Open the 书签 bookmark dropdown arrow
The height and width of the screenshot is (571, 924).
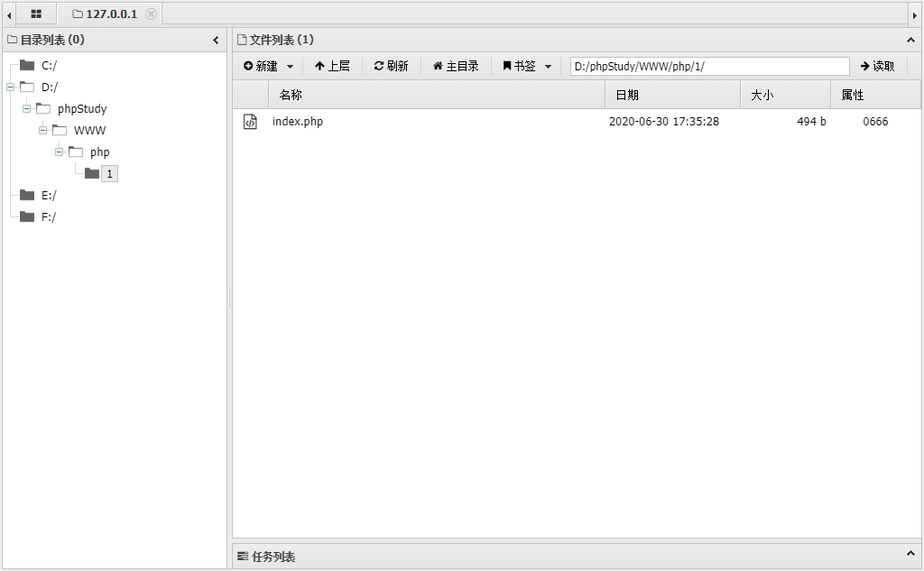click(x=548, y=67)
